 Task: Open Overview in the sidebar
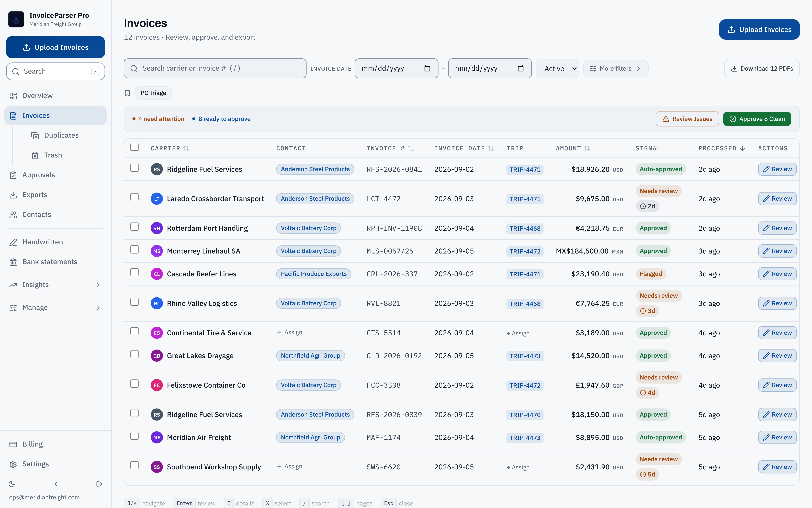click(x=55, y=96)
